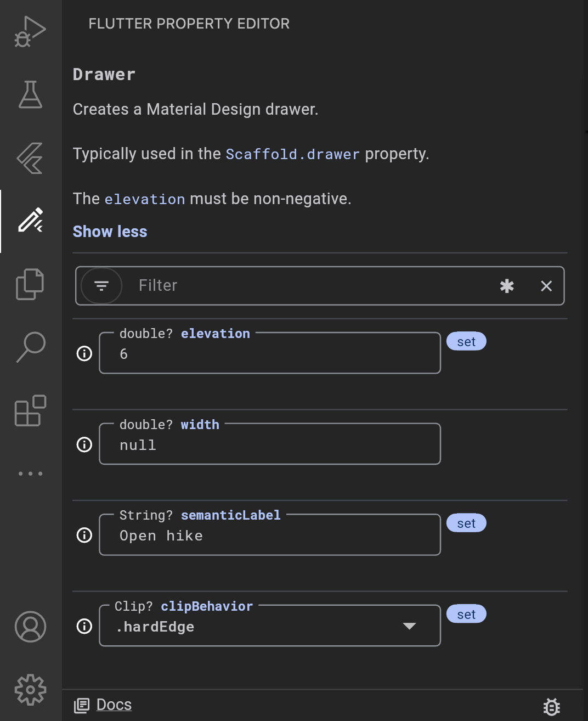Open the Testing beaker view
Viewport: 588px width, 721px height.
pyautogui.click(x=30, y=94)
